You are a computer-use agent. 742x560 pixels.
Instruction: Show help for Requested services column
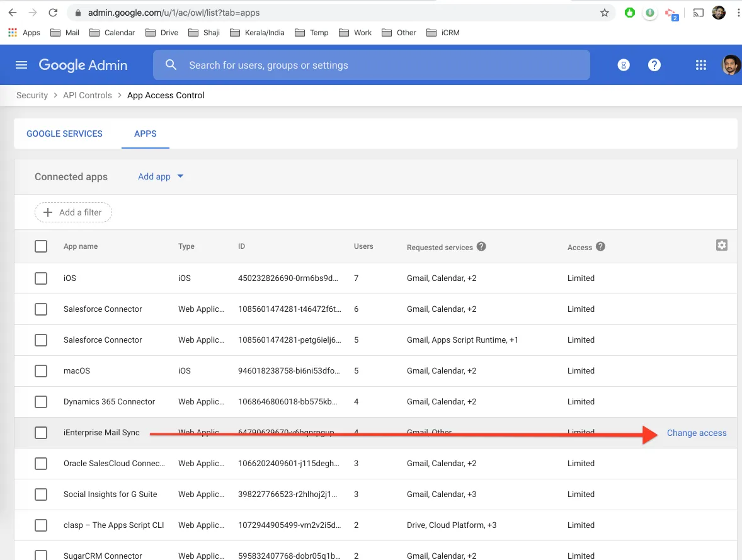point(481,247)
